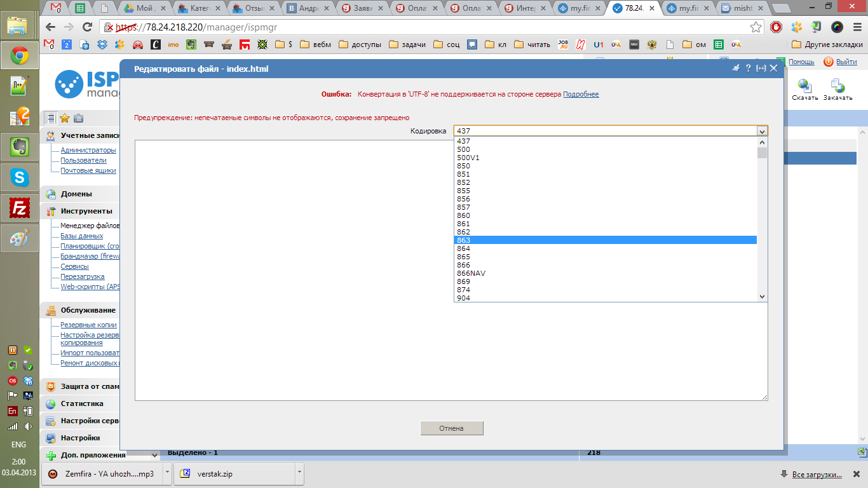Click the red Выйти logout power icon
This screenshot has width=868, height=488.
pos(828,62)
